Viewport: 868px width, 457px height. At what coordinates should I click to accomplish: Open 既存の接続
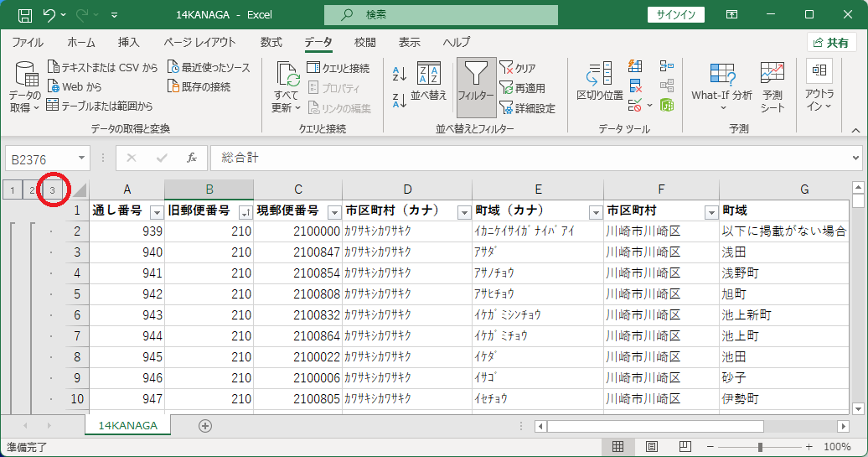[x=199, y=86]
